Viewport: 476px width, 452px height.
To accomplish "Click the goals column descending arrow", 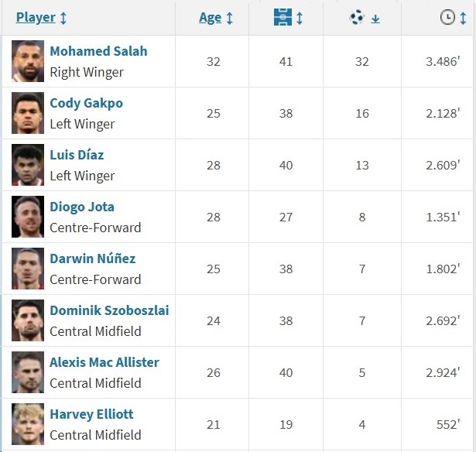I will coord(375,19).
